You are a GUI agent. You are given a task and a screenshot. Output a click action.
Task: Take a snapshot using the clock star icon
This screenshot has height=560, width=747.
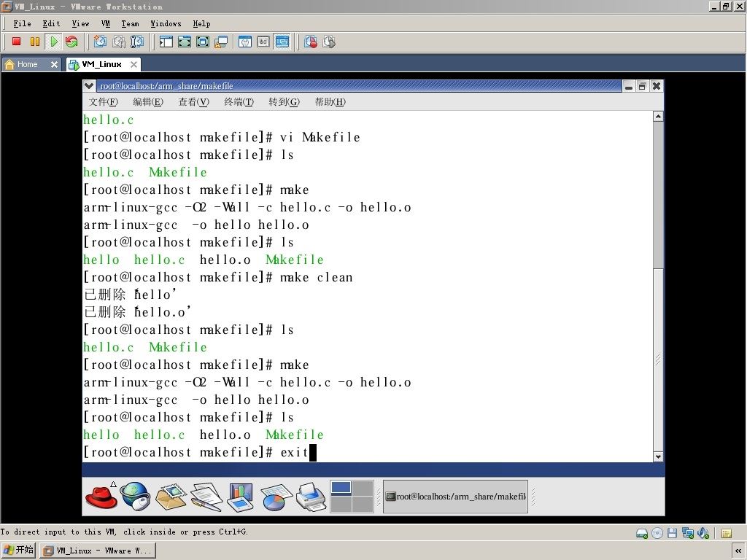click(100, 42)
